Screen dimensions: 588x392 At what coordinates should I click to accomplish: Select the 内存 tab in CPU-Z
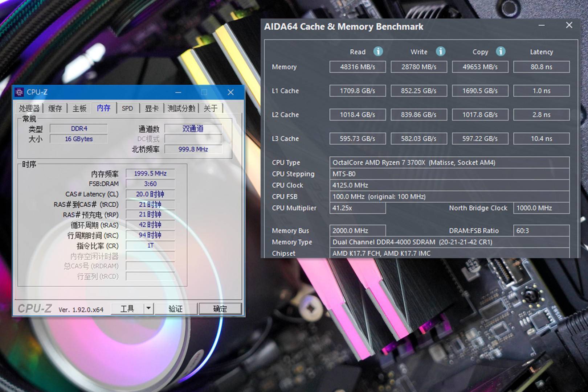coord(103,108)
